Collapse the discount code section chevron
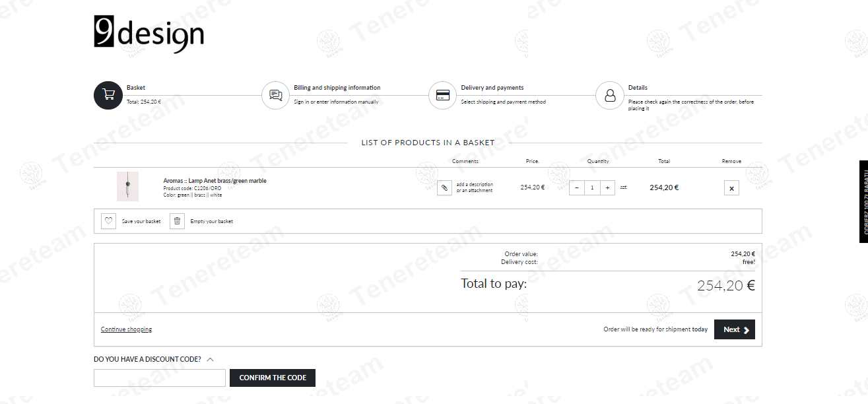 [210, 360]
